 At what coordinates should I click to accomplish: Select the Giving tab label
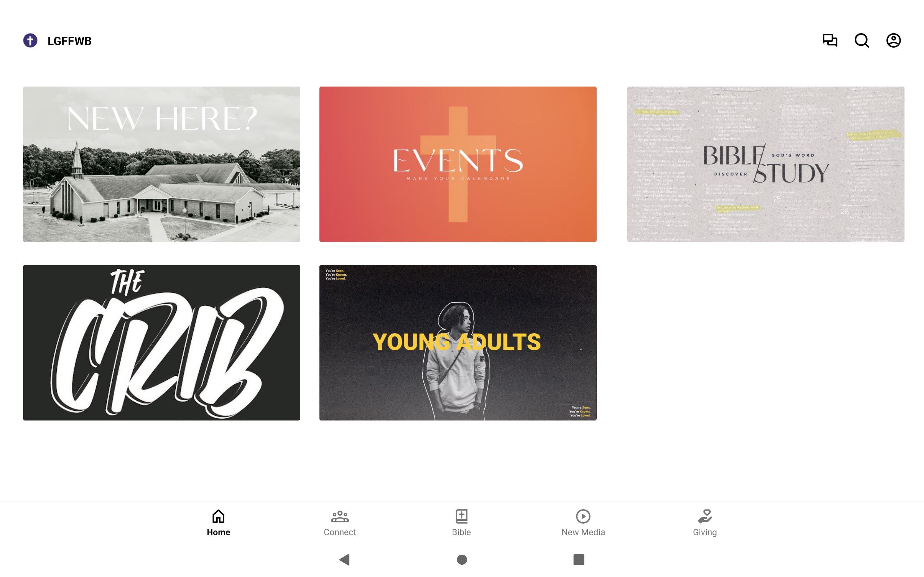coord(705,532)
